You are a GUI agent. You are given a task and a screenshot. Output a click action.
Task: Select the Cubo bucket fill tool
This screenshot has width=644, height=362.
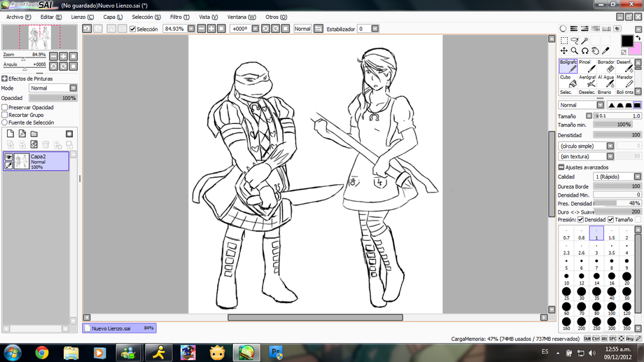pos(568,81)
